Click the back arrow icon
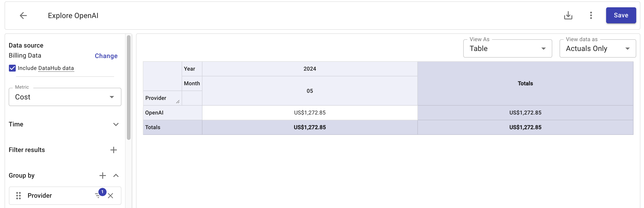 click(x=23, y=16)
